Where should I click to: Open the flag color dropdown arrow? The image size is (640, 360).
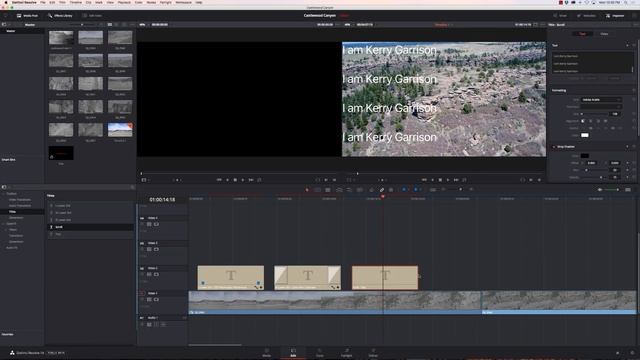point(408,189)
